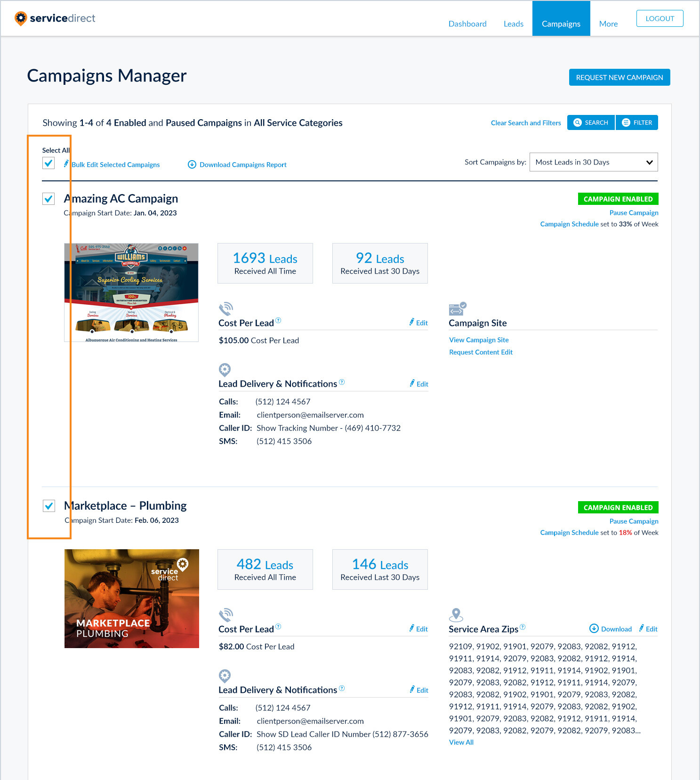The height and width of the screenshot is (780, 700).
Task: Open Campaign Schedule set to 18% link
Action: (569, 532)
